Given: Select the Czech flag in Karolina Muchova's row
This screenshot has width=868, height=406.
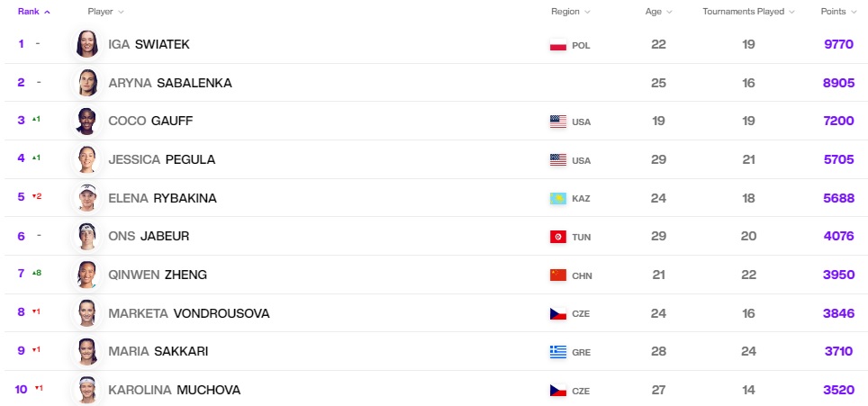Looking at the screenshot, I should (x=558, y=391).
